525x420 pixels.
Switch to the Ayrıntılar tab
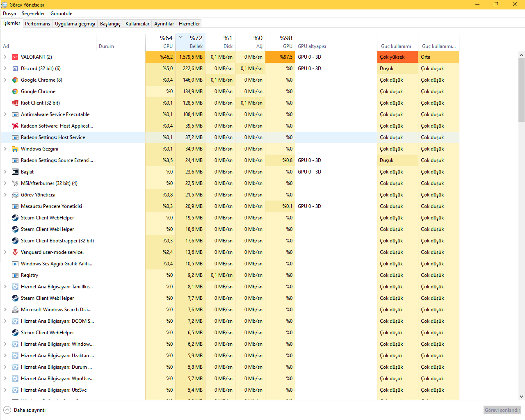pyautogui.click(x=164, y=24)
